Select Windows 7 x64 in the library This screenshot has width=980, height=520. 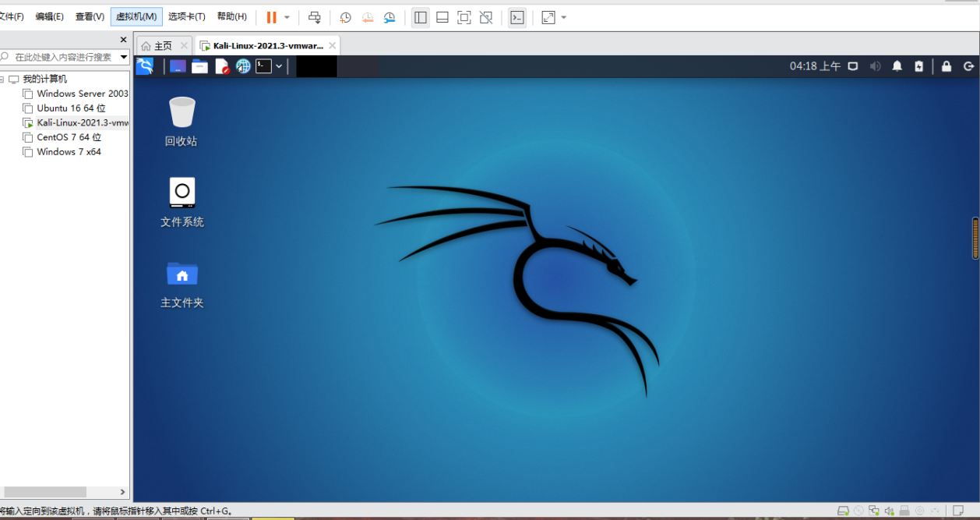(69, 152)
